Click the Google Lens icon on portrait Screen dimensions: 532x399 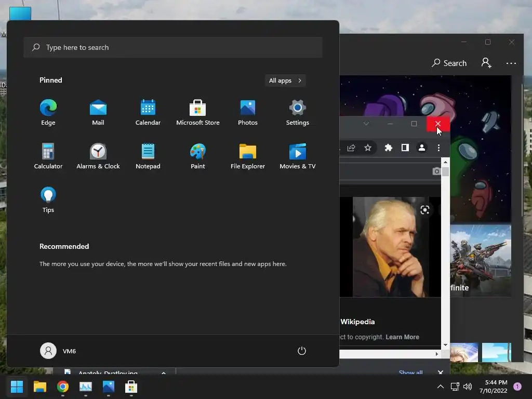pos(425,210)
